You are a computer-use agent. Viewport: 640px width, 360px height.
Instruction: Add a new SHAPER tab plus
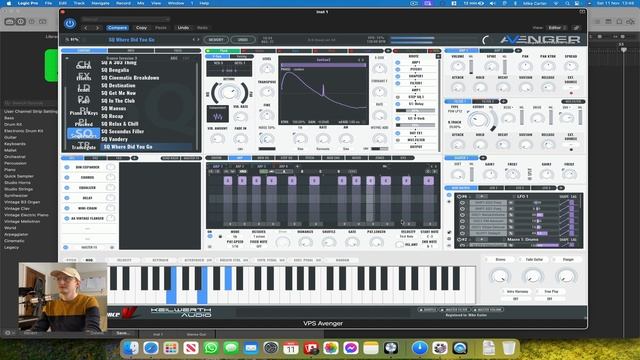tap(483, 158)
